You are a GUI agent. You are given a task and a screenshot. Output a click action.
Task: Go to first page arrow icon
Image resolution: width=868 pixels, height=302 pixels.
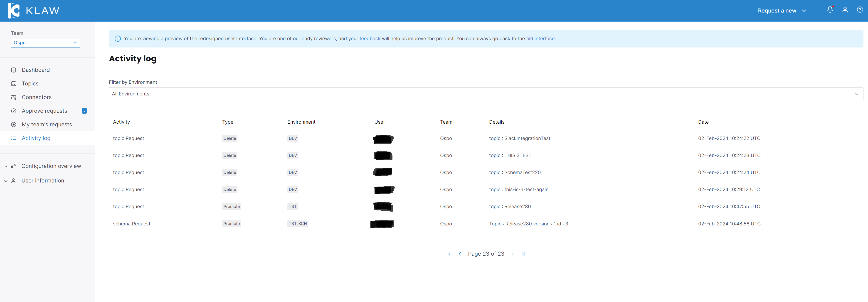449,254
